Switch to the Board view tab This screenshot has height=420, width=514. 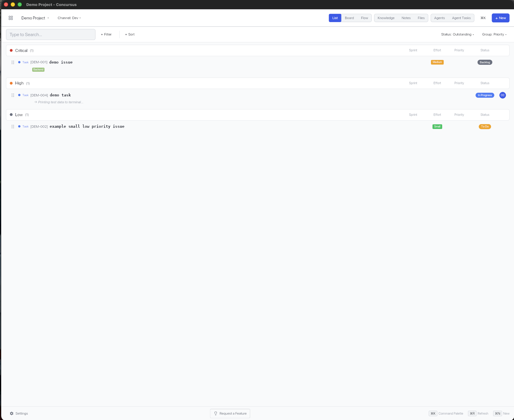349,18
